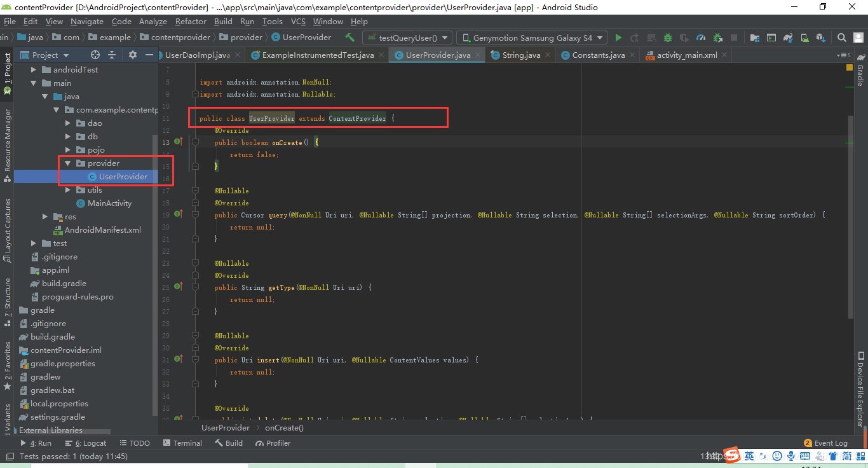Click Scroll from Source target icon
The height and width of the screenshot is (468, 868).
(95, 55)
